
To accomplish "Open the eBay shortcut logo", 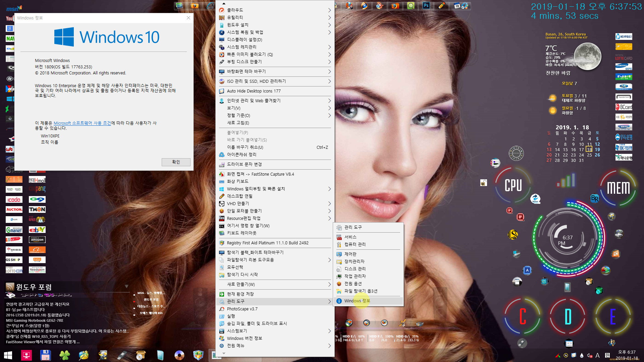I will click(37, 230).
